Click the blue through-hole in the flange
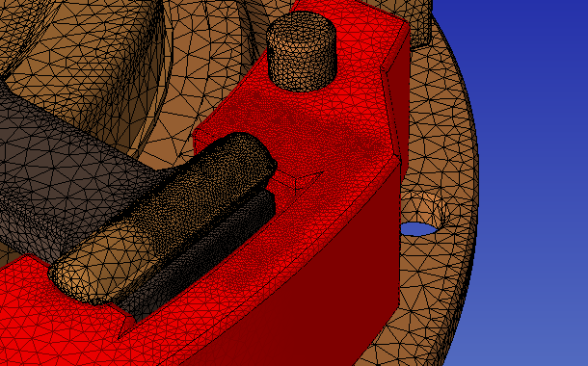This screenshot has height=366, width=588. (419, 229)
